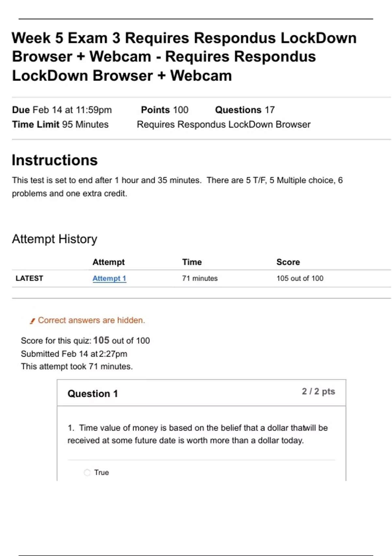This screenshot has width=392, height=556.
Task: Click the Submitted Feb 14 at 2:27pm line
Action: click(74, 354)
